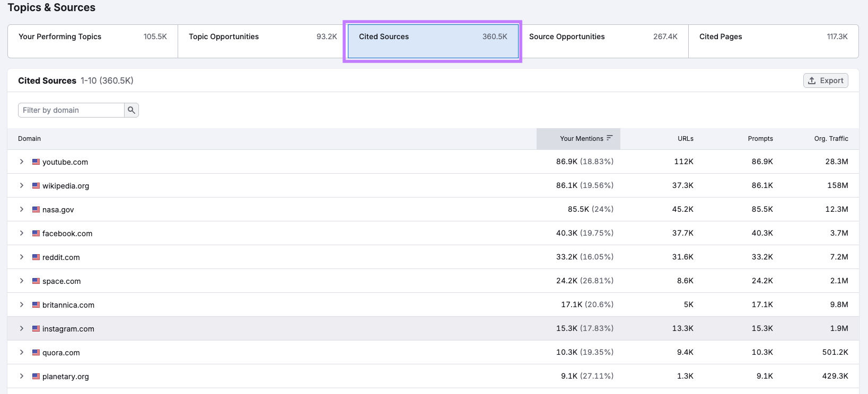Sort by Your Mentions column header
The height and width of the screenshot is (394, 868).
[x=578, y=139]
